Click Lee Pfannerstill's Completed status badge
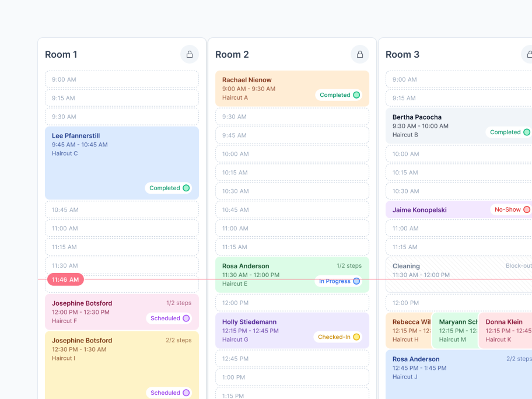The image size is (532, 399). (169, 188)
